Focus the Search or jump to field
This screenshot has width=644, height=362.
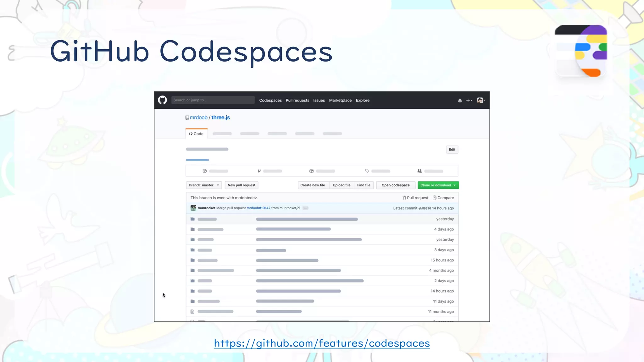tap(213, 100)
